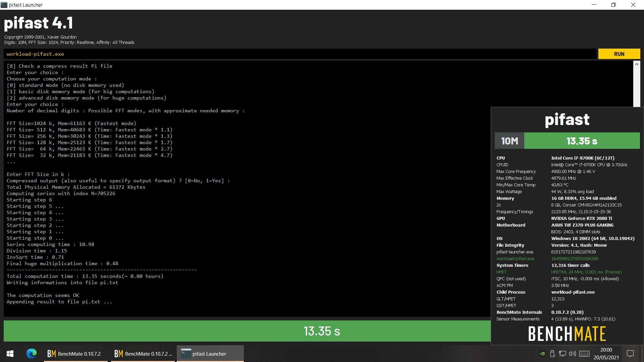
Task: Open the network connection tray icon
Action: point(562,354)
